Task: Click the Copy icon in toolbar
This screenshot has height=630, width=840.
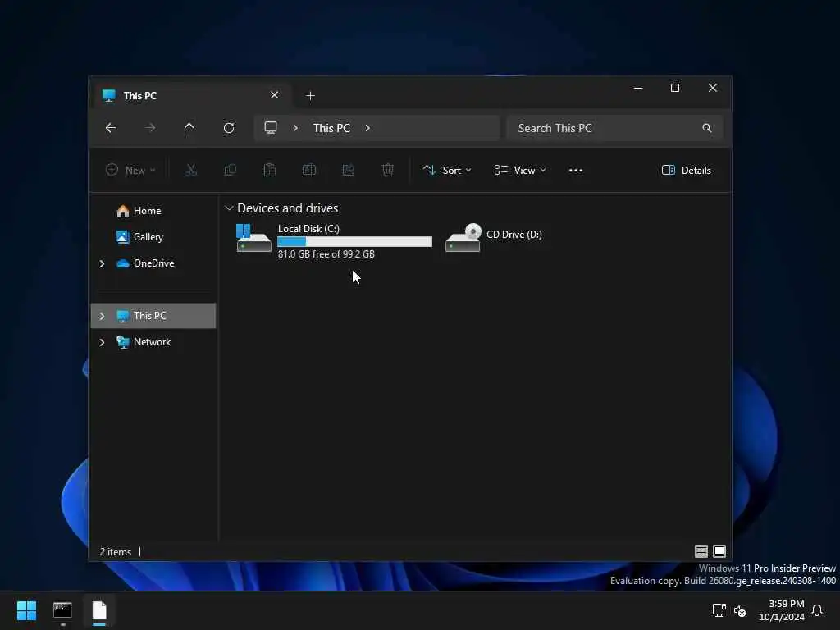Action: click(231, 171)
